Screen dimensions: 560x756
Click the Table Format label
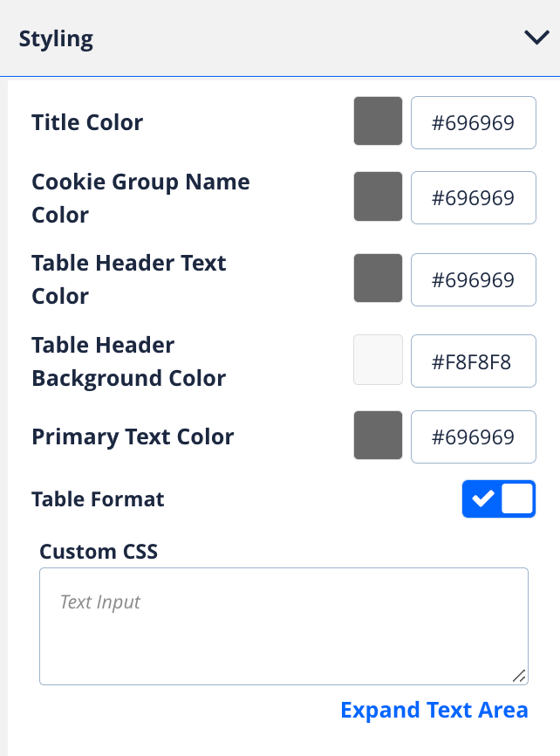tap(98, 499)
